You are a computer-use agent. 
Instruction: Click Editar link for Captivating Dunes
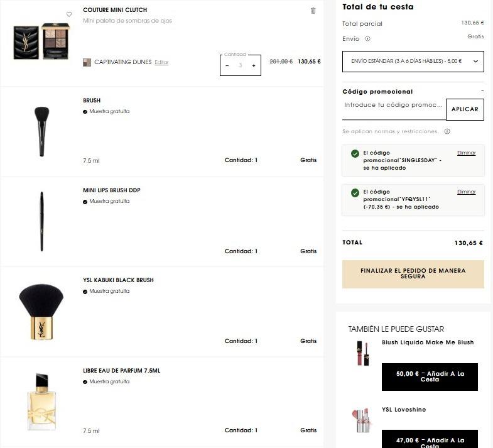[x=161, y=62]
